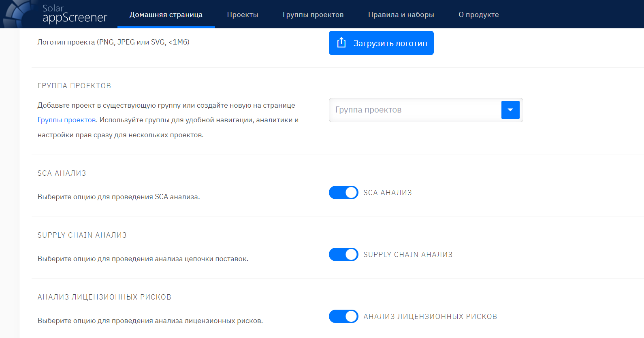
Task: Click the SCA АНАЛИЗ label beside its switch
Action: pyautogui.click(x=388, y=193)
